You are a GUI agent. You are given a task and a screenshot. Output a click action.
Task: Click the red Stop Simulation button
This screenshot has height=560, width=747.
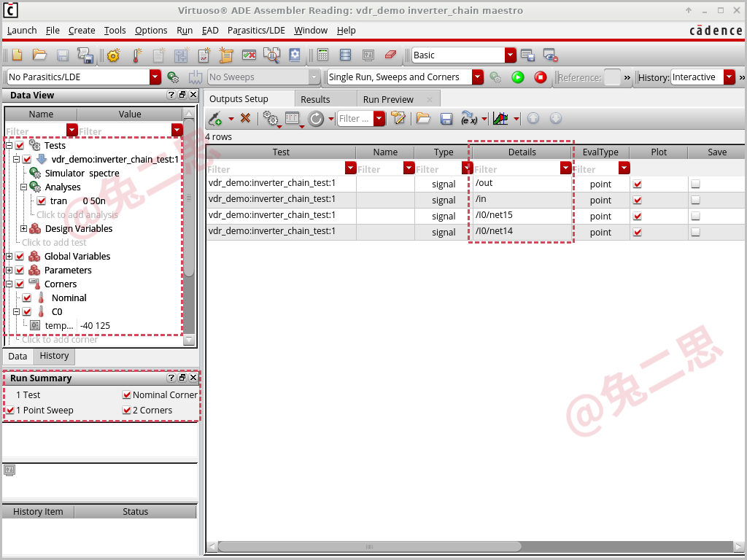(541, 77)
